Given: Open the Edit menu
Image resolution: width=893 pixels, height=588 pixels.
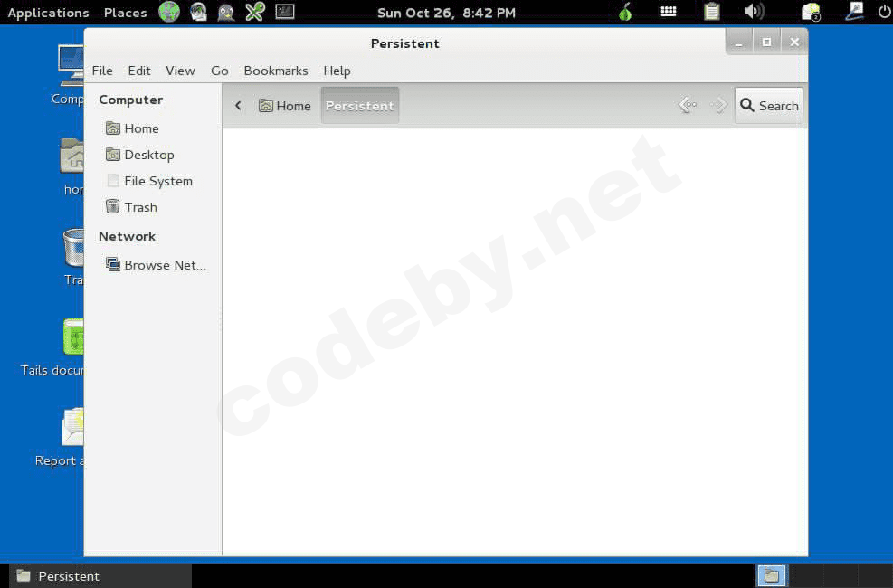Looking at the screenshot, I should pos(139,71).
